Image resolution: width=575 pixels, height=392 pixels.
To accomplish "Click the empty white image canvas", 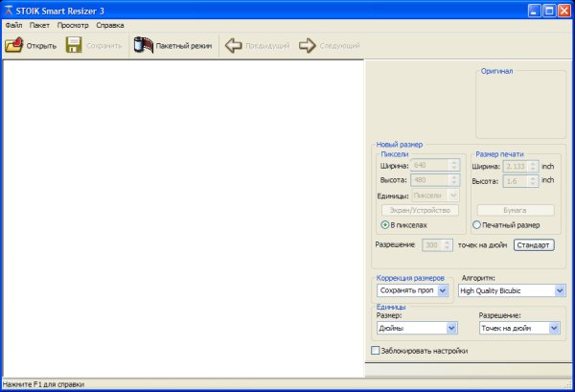I will tap(183, 219).
